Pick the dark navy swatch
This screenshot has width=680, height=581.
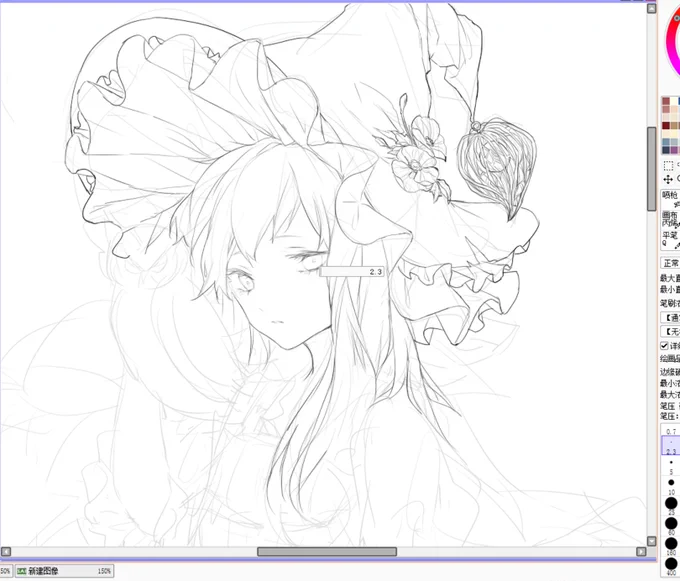(x=667, y=150)
